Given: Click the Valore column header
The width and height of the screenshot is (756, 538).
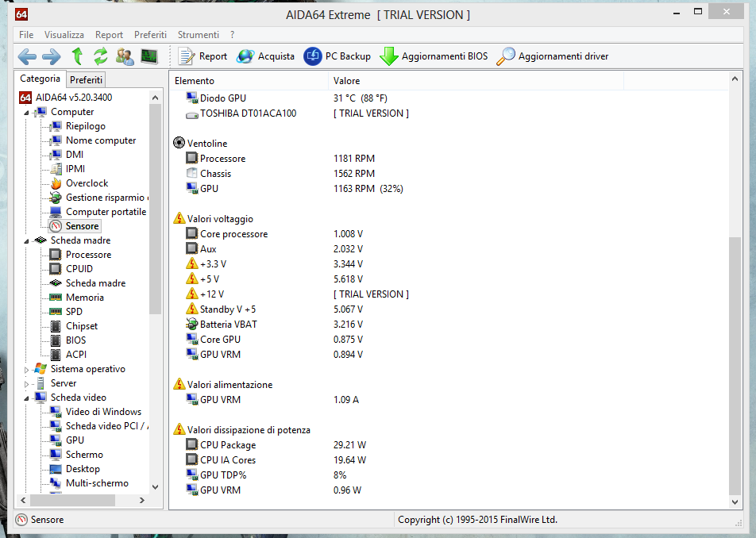Looking at the screenshot, I should click(476, 80).
